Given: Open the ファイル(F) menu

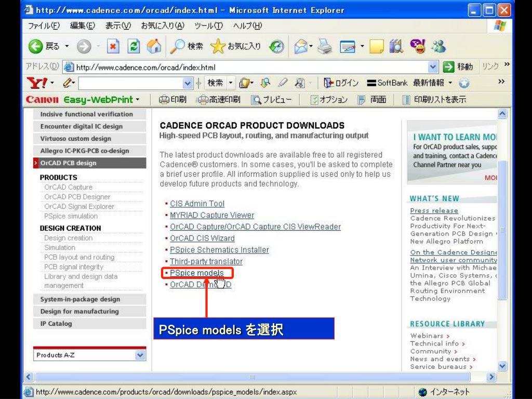Looking at the screenshot, I should click(x=44, y=26).
